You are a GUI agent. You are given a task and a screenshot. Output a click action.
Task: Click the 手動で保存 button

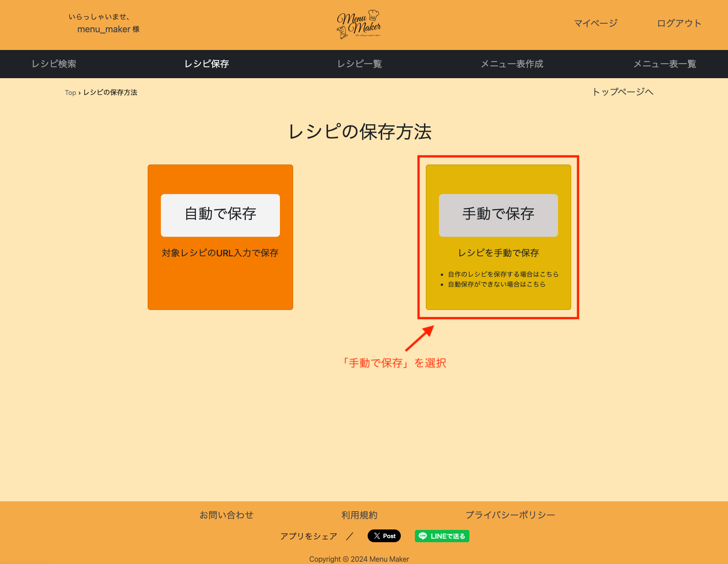(499, 215)
